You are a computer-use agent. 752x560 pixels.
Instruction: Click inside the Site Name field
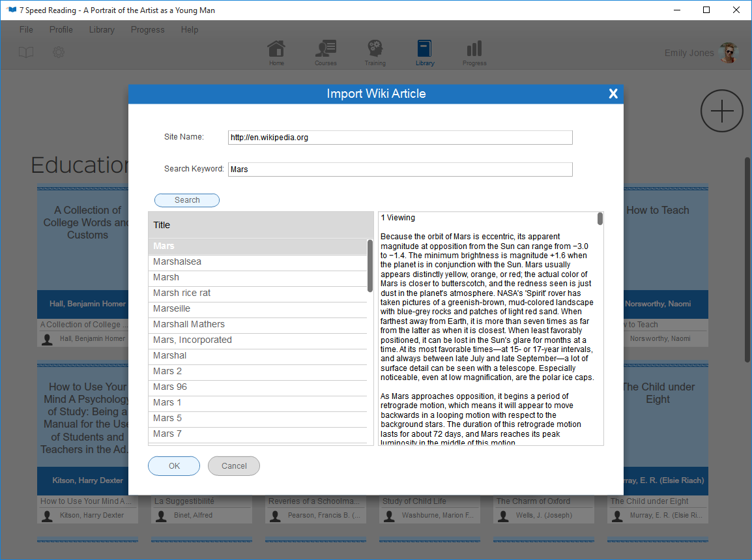click(400, 138)
